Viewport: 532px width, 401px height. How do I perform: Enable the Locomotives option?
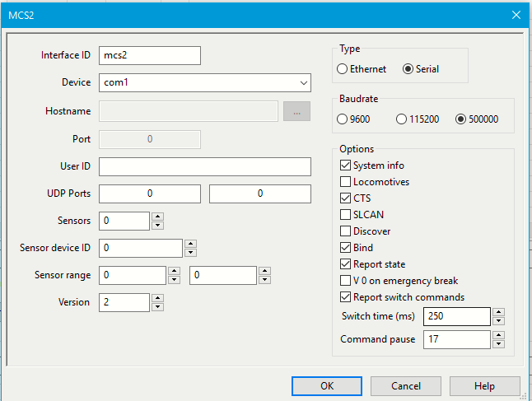(x=345, y=182)
